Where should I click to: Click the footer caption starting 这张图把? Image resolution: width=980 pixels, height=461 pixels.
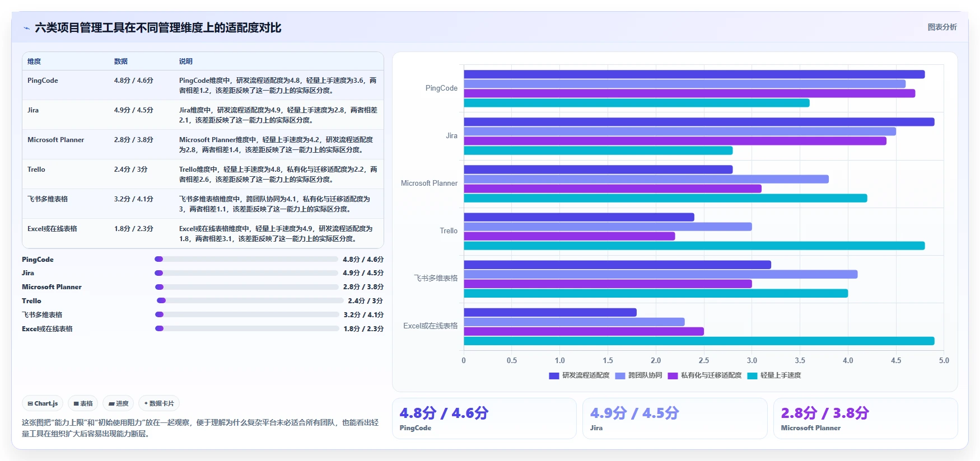pyautogui.click(x=200, y=428)
